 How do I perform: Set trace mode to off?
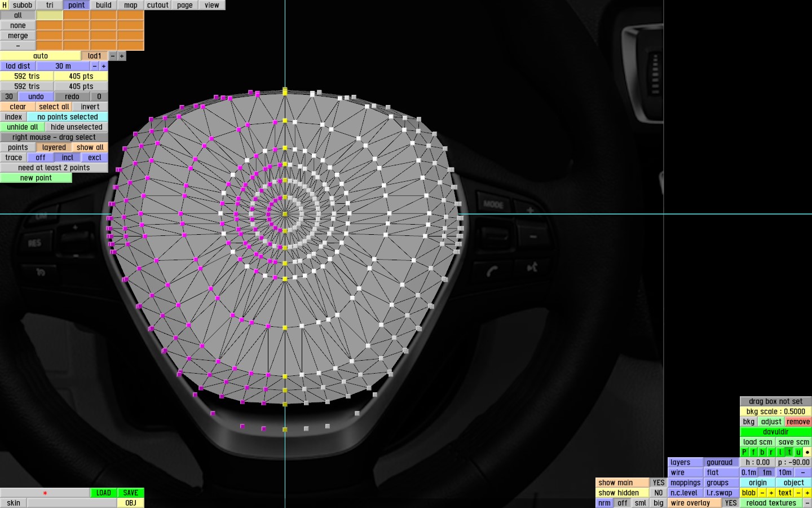[41, 157]
